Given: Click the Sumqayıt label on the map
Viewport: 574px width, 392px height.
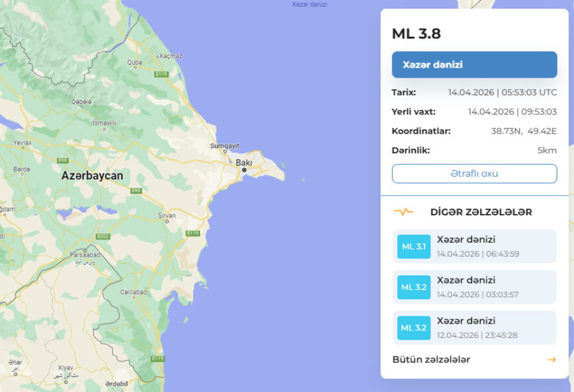Looking at the screenshot, I should [x=224, y=144].
